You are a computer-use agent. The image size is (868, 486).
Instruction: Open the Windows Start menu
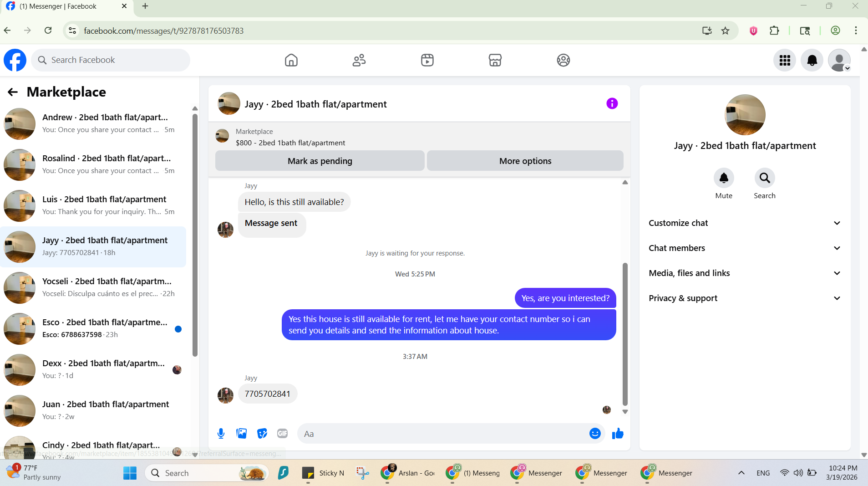pyautogui.click(x=130, y=473)
